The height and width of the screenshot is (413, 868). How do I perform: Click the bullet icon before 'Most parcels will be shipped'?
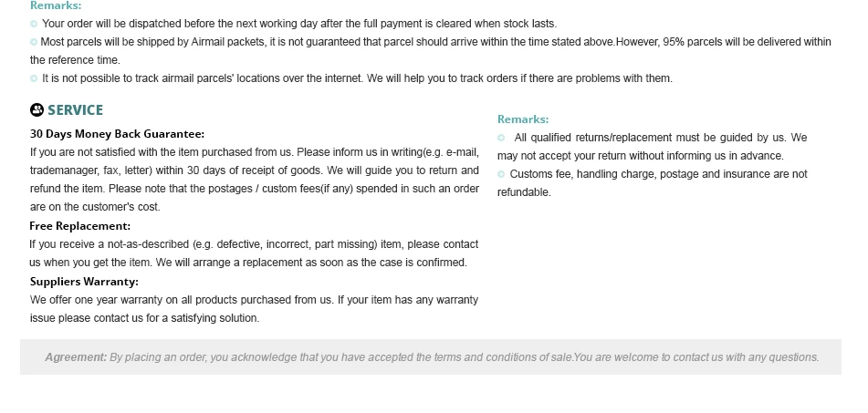pos(34,42)
